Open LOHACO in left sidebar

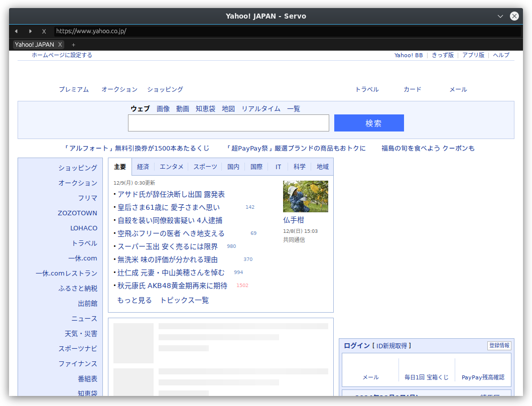point(84,228)
